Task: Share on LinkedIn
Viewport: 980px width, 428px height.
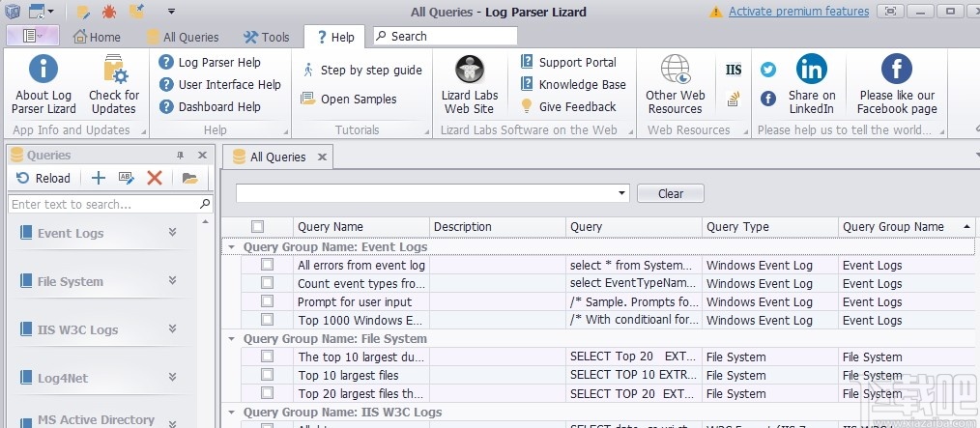Action: tap(811, 84)
